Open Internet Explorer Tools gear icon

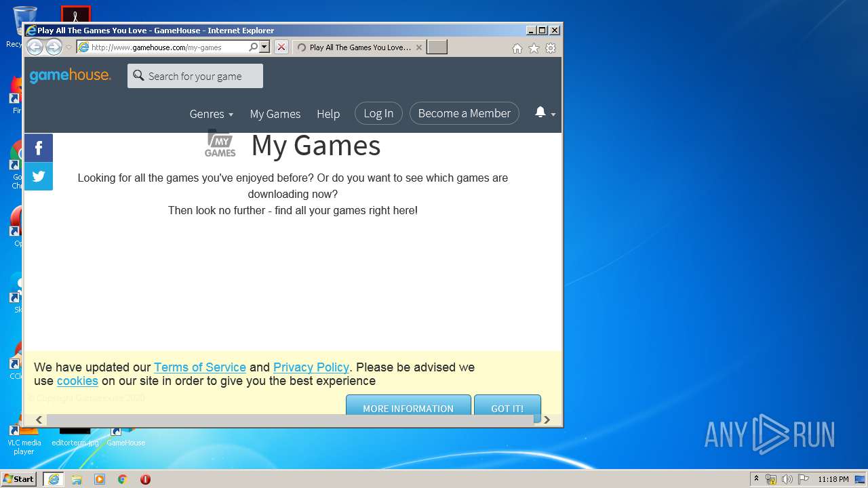(551, 48)
